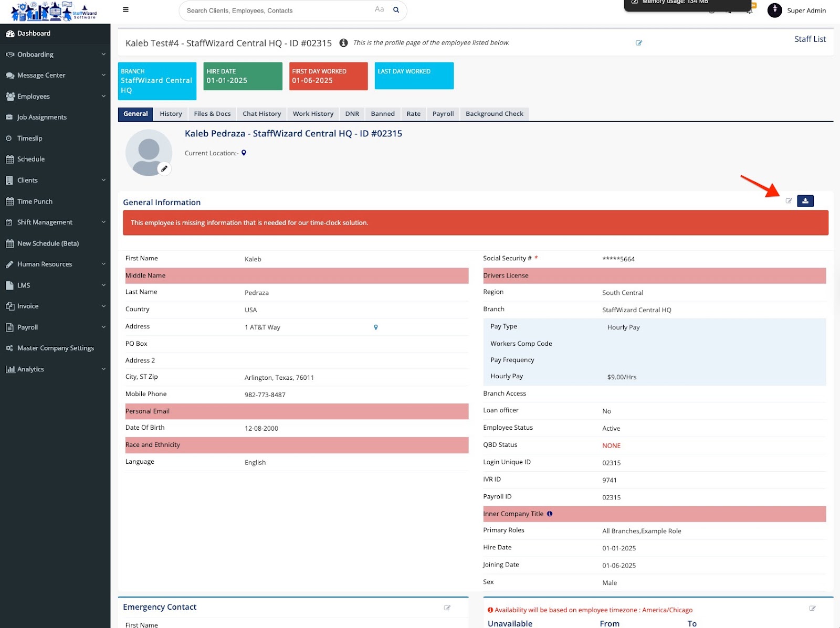This screenshot has width=840, height=628.
Task: Click the search magnifier icon
Action: coord(396,10)
